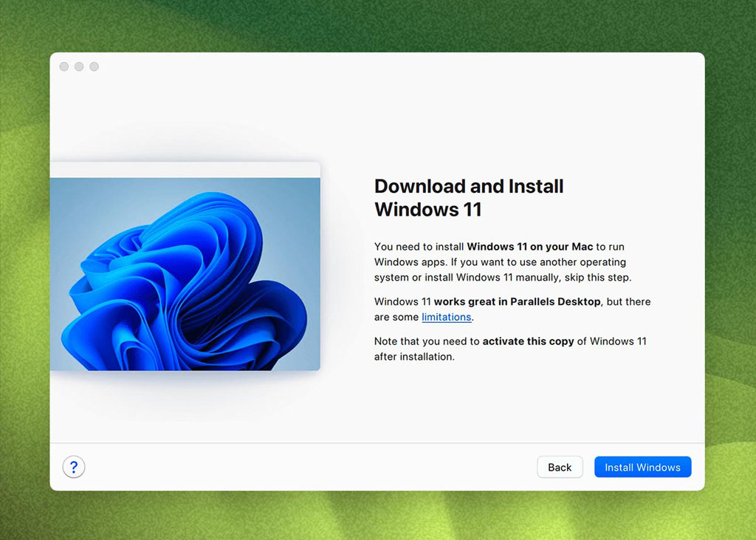Minimize the installation assistant window

(79, 66)
